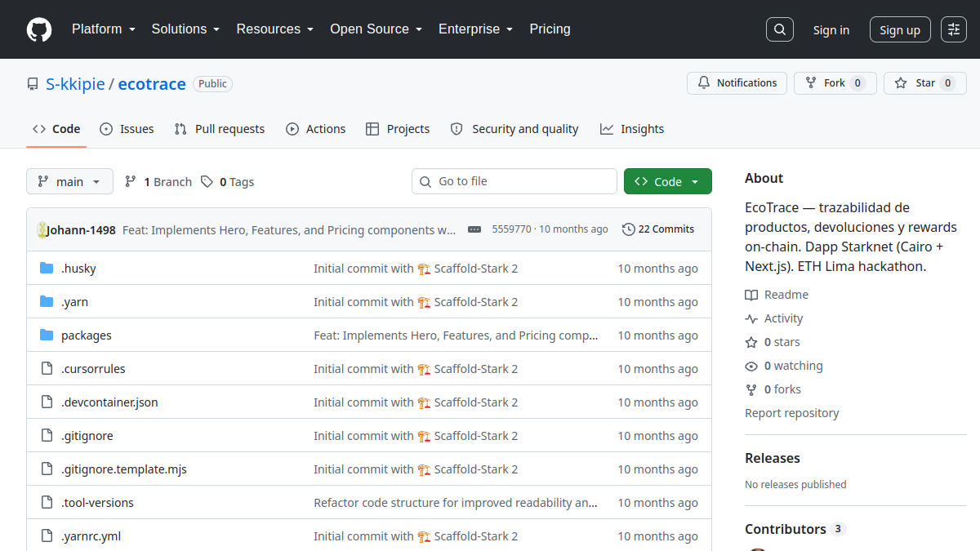980x551 pixels.
Task: Open the .gitignore.template.mjs file
Action: coord(124,469)
